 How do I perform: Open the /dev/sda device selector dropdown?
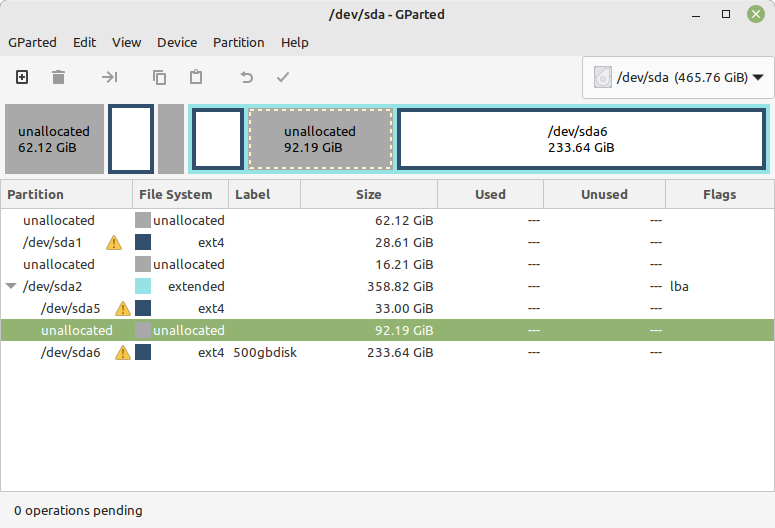(678, 78)
